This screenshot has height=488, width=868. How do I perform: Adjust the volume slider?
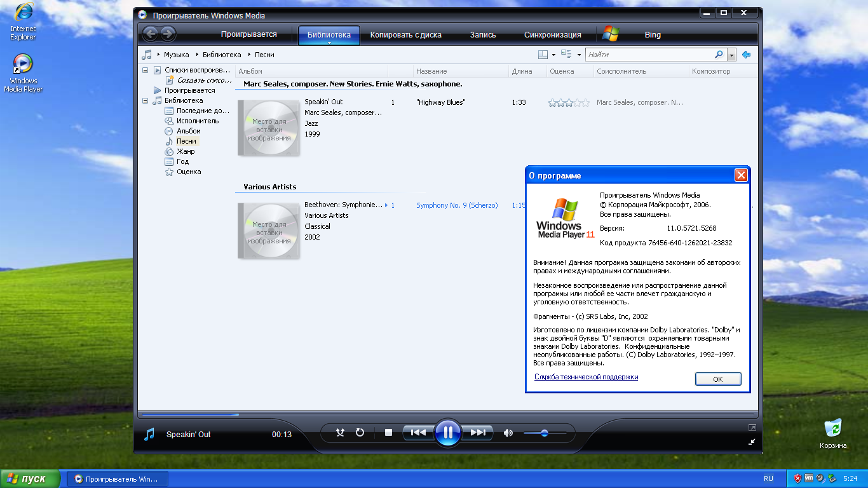click(x=545, y=433)
